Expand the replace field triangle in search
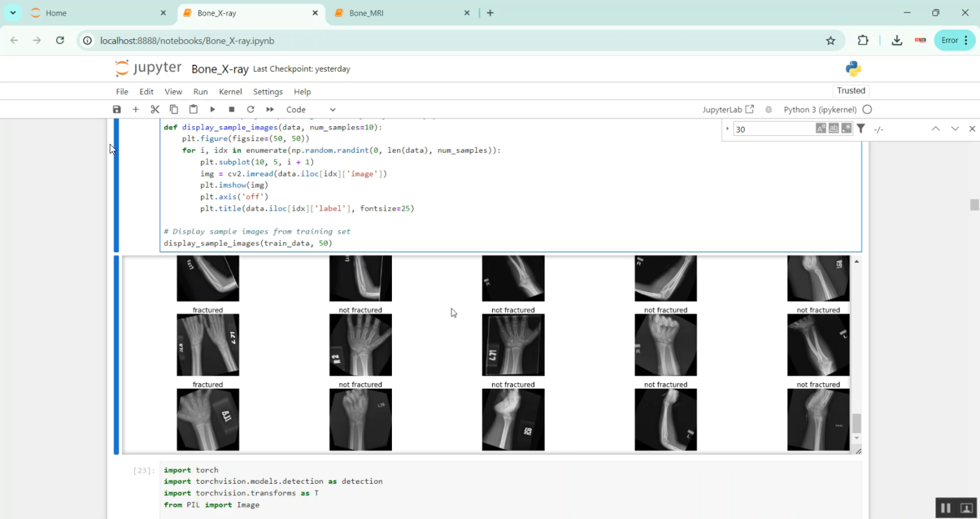Screen dimensions: 980x519 pyautogui.click(x=728, y=129)
